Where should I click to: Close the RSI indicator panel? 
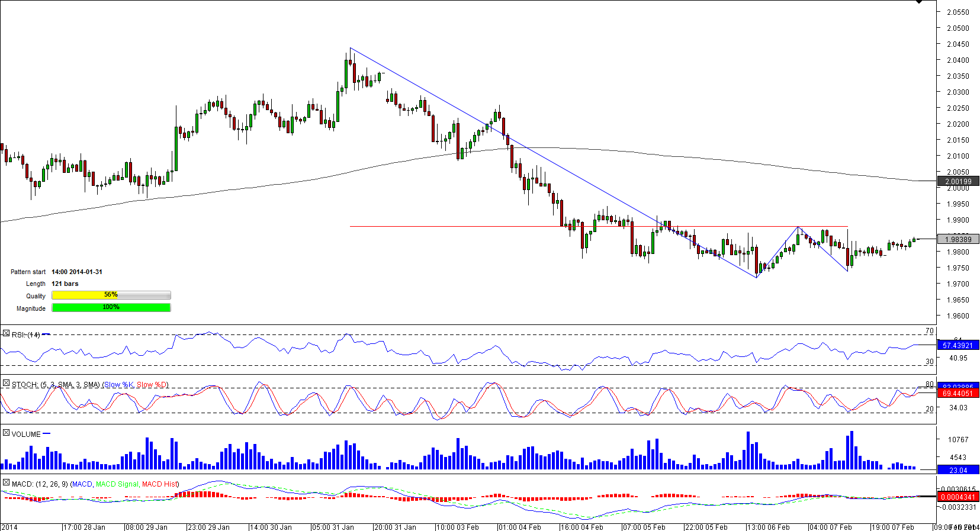coord(6,334)
